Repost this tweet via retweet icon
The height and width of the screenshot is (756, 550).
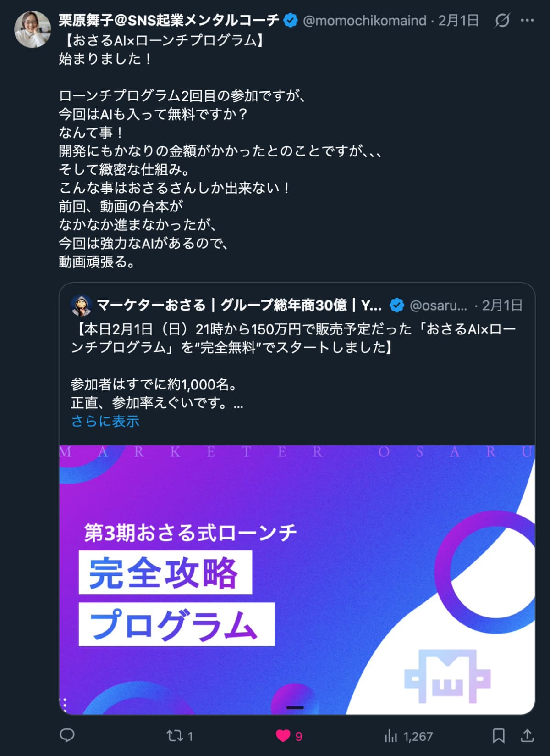[179, 736]
